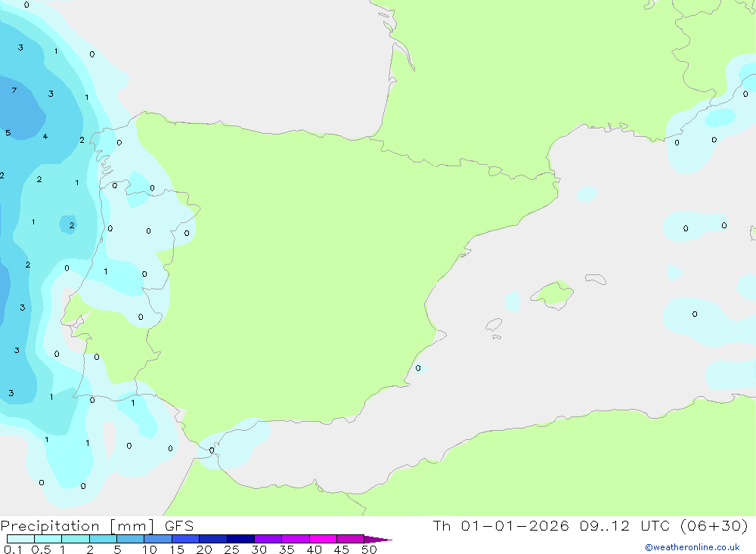Click the '09..12 UTC' time text
756x554 pixels.
click(626, 525)
